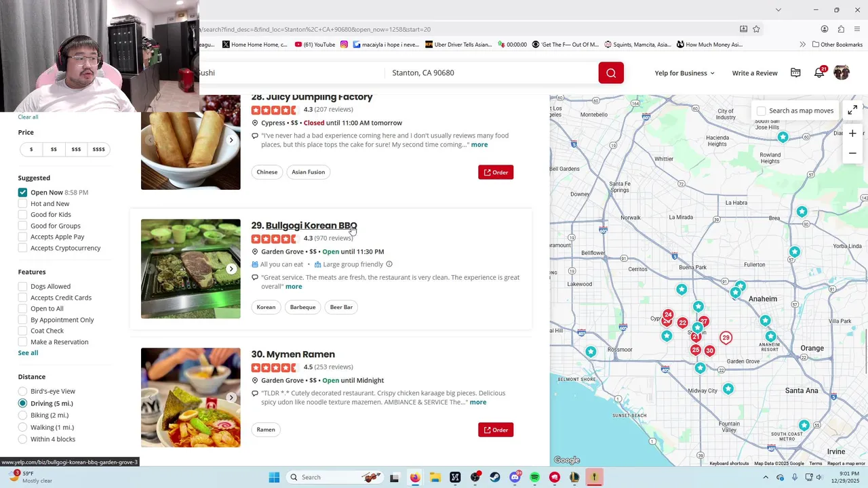The width and height of the screenshot is (868, 488).
Task: Open the Yelp notifications bell
Action: tap(819, 73)
